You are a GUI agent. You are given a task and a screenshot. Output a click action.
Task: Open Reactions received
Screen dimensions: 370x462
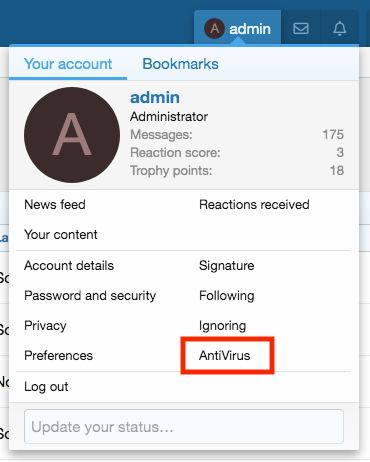[254, 204]
